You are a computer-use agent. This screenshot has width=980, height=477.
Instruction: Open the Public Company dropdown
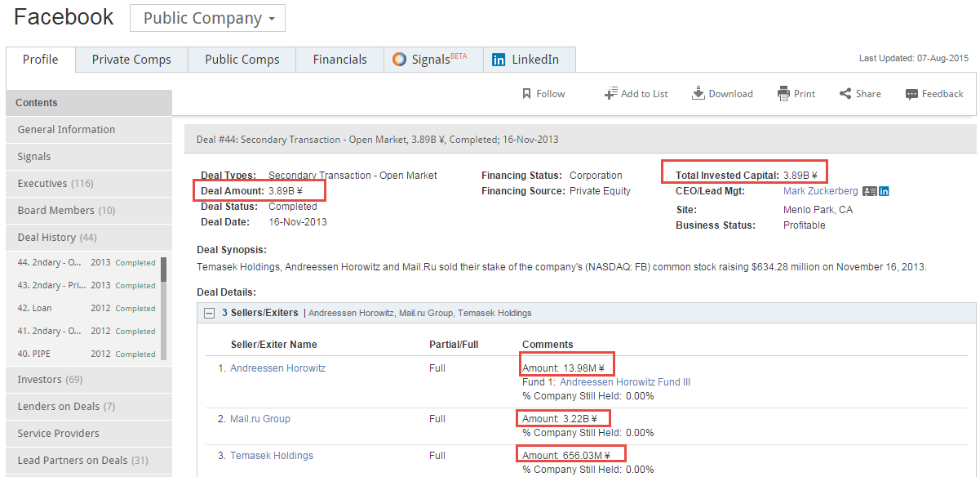coord(207,18)
